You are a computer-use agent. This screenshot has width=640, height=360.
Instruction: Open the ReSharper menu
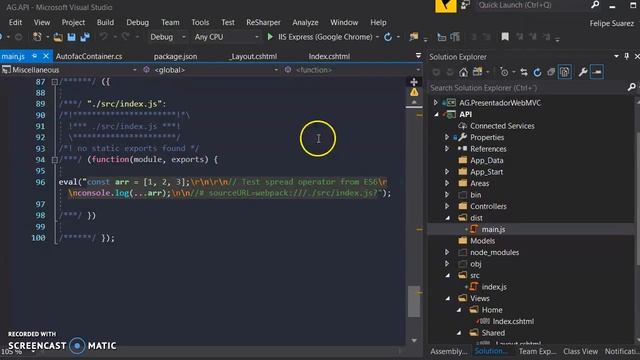point(263,22)
